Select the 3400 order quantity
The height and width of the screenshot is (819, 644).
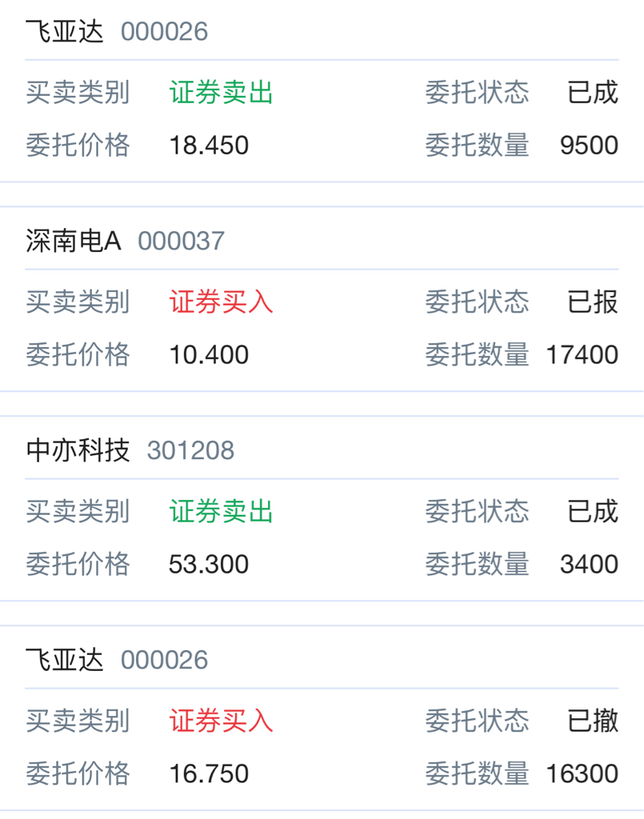click(589, 564)
